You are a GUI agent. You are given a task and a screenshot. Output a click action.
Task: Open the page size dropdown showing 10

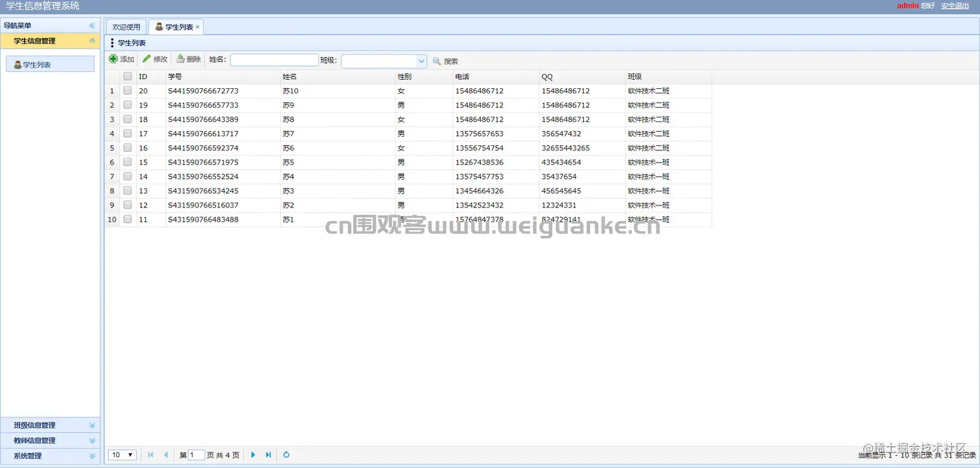[x=122, y=455]
